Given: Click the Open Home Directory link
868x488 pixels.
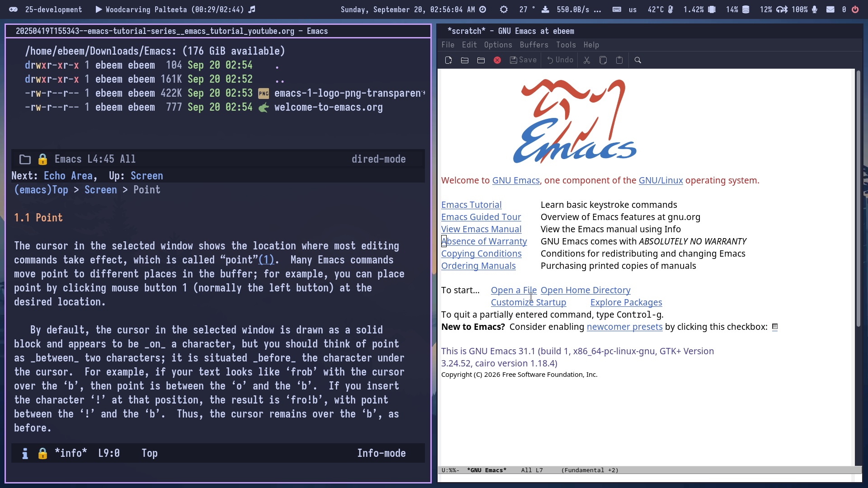Looking at the screenshot, I should [585, 290].
